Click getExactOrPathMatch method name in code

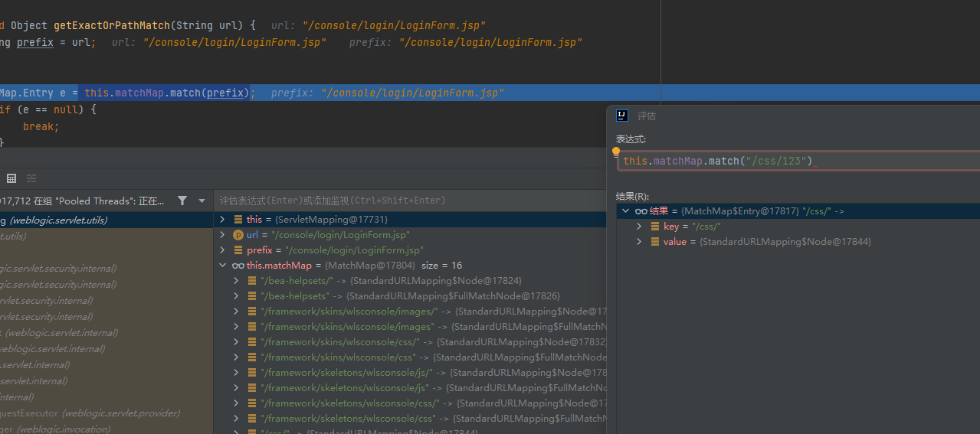[x=112, y=25]
